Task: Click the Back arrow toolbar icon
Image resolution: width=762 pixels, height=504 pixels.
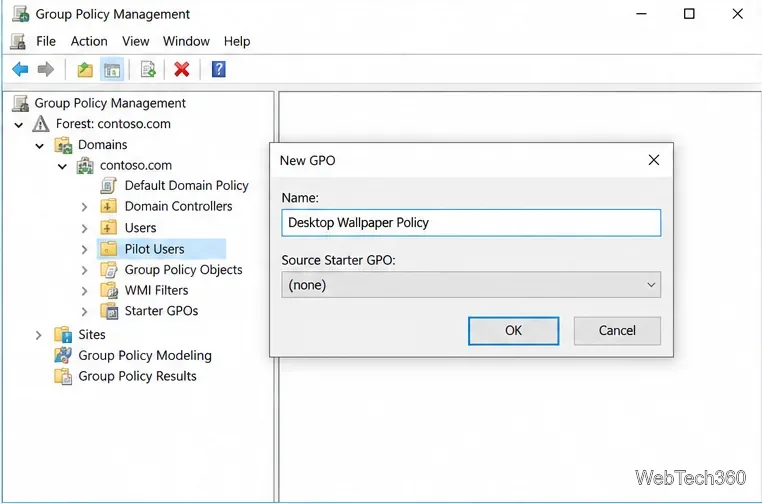Action: click(20, 70)
